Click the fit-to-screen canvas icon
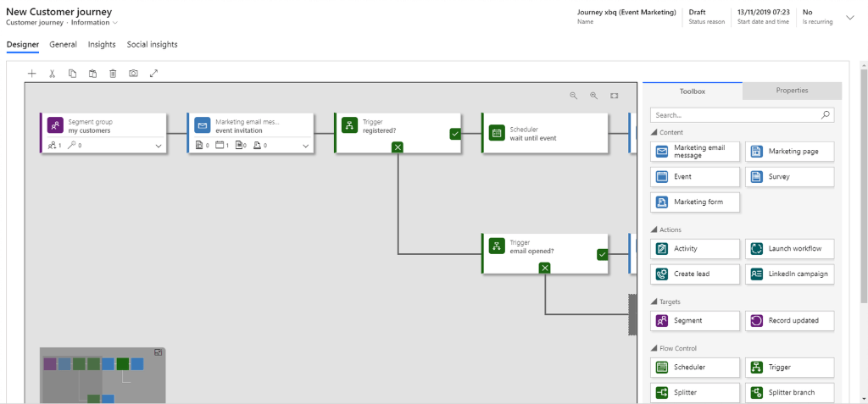Screen dimensions: 868x404 click(614, 96)
